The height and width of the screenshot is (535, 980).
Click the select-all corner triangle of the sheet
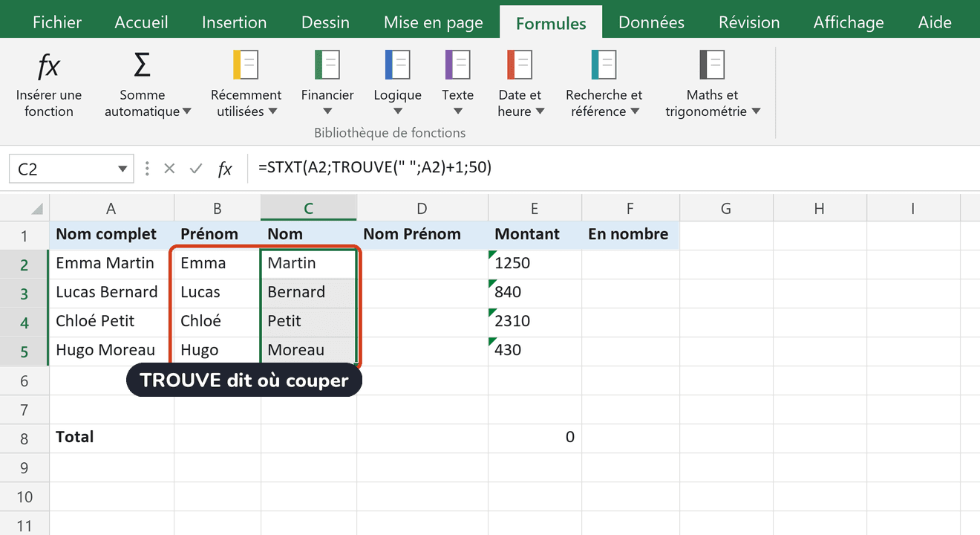pos(36,210)
